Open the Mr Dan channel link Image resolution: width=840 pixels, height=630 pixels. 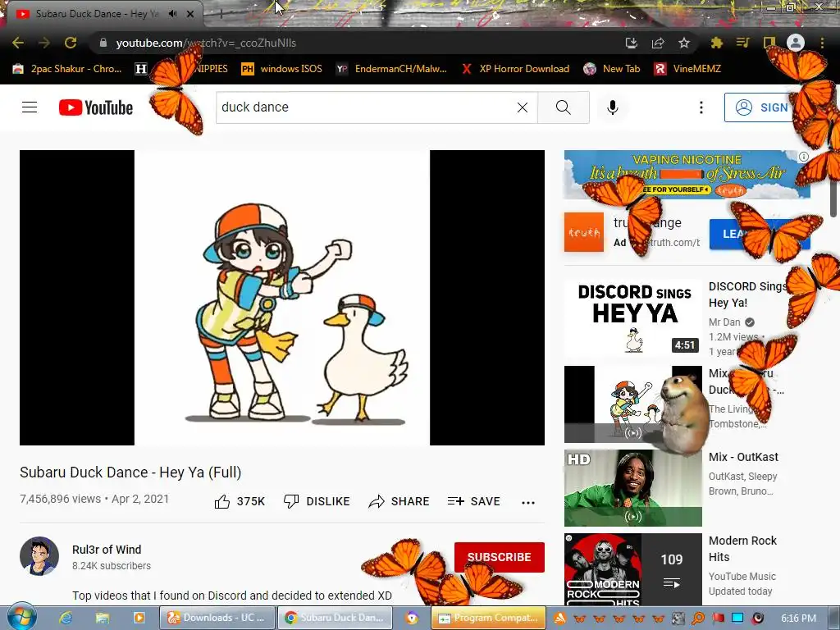724,322
